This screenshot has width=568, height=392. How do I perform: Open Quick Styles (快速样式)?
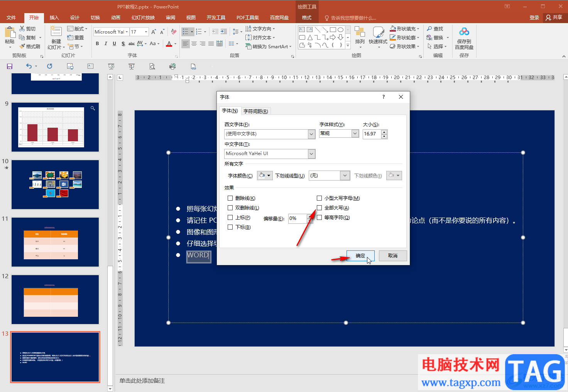(x=378, y=37)
